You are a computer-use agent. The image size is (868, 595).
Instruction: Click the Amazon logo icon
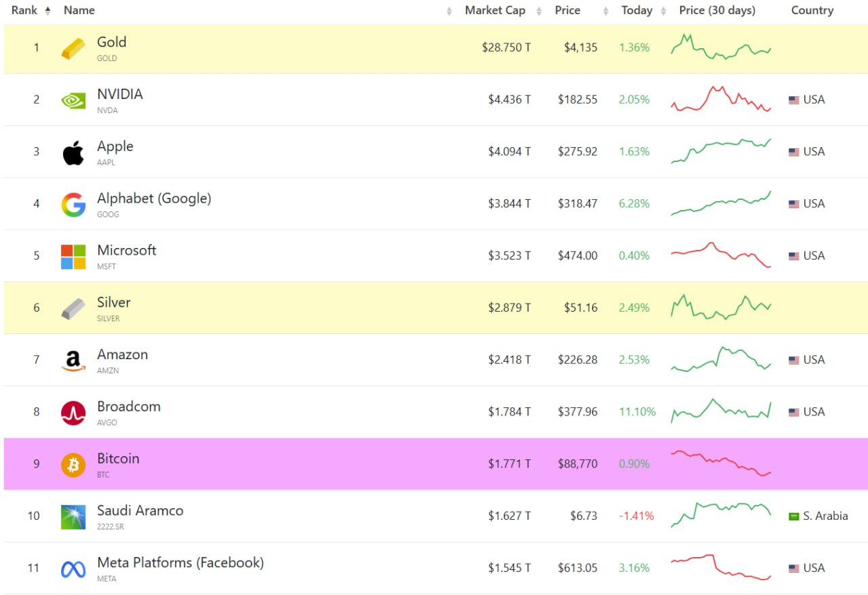pyautogui.click(x=73, y=361)
